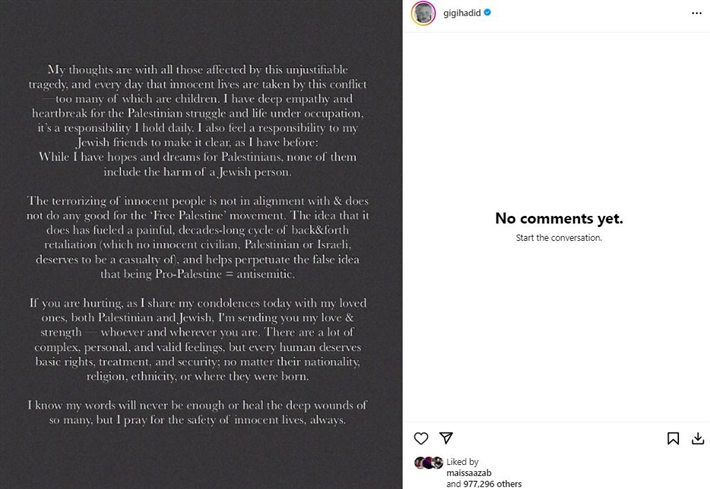Open the gigihadid username link

point(462,14)
